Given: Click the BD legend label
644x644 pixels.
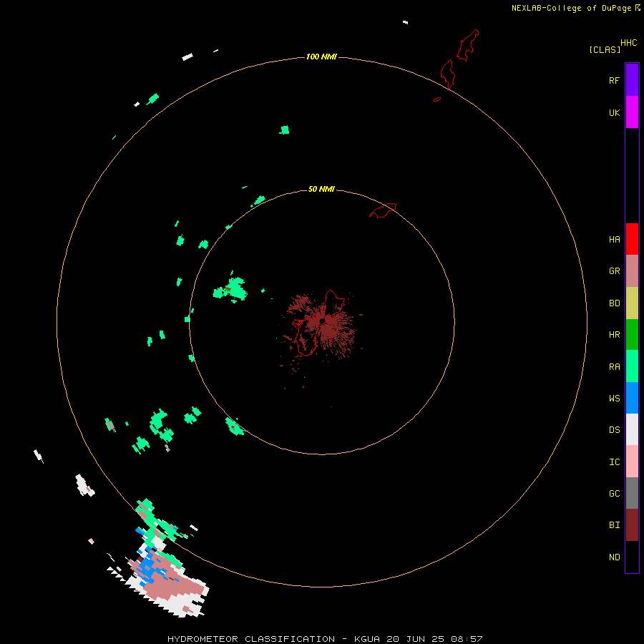Looking at the screenshot, I should pos(614,303).
